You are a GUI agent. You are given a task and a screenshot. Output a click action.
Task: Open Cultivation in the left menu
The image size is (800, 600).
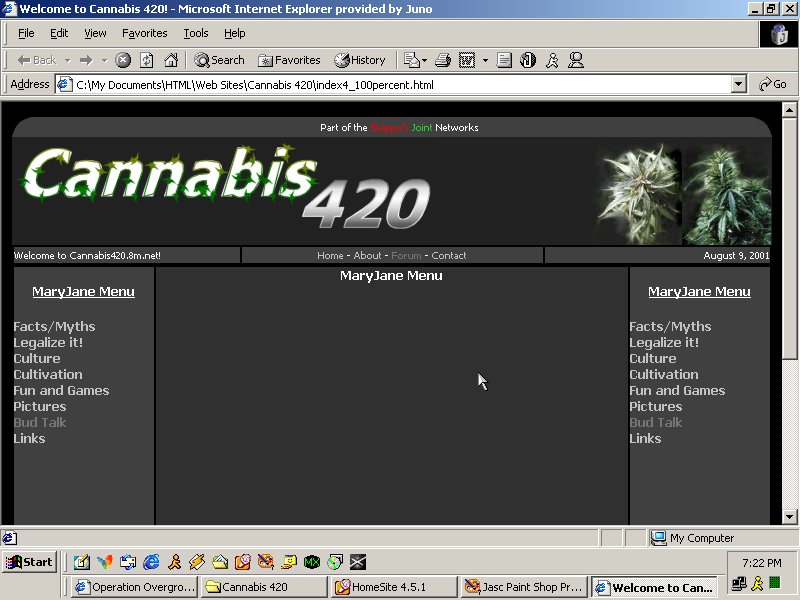click(x=48, y=374)
